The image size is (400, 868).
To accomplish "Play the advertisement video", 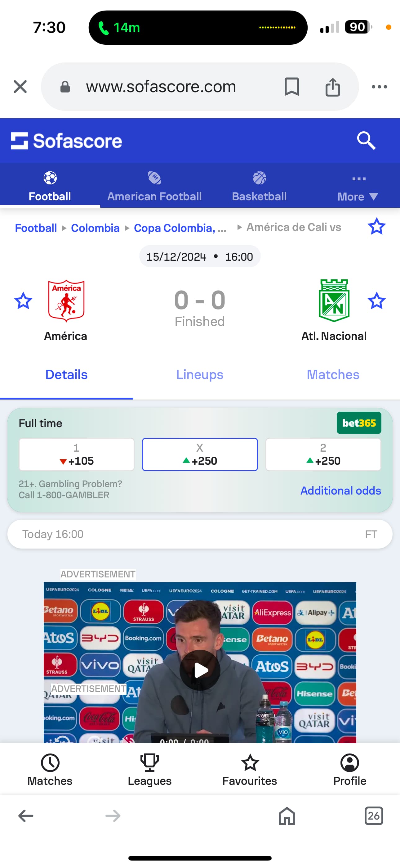I will coord(200,670).
